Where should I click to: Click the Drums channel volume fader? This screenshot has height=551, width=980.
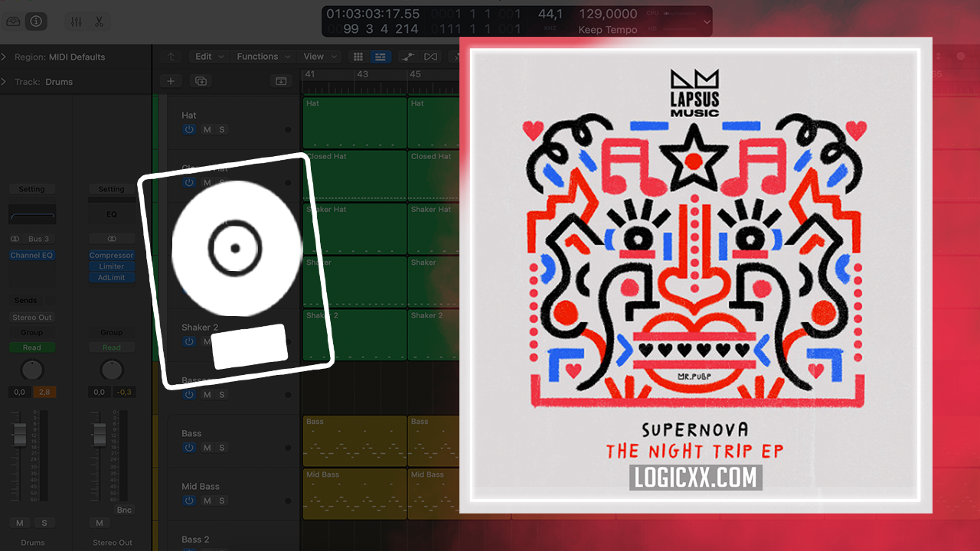(20, 435)
